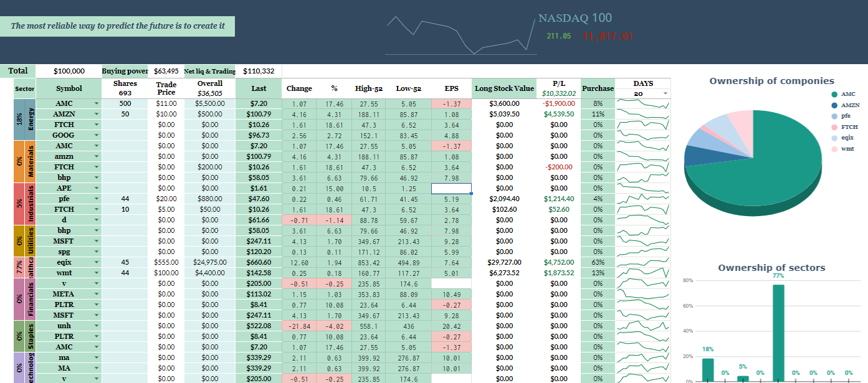Select the -21.84 change cell

click(299, 326)
